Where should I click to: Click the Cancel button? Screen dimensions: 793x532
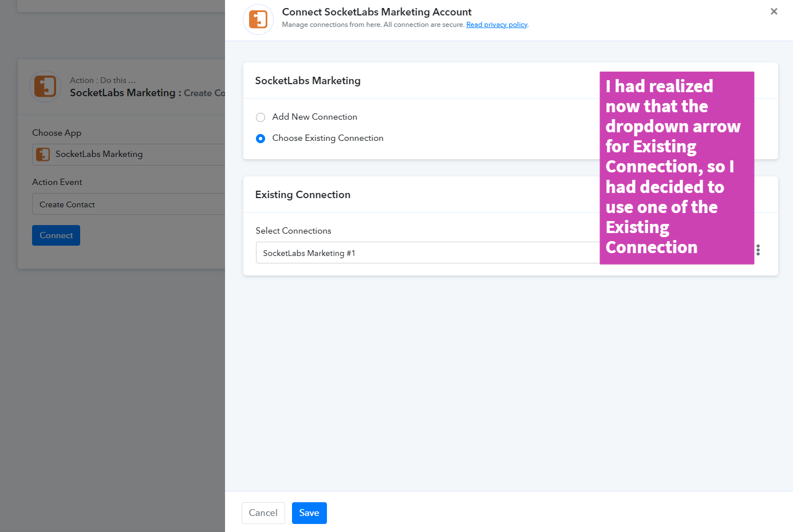pos(263,513)
